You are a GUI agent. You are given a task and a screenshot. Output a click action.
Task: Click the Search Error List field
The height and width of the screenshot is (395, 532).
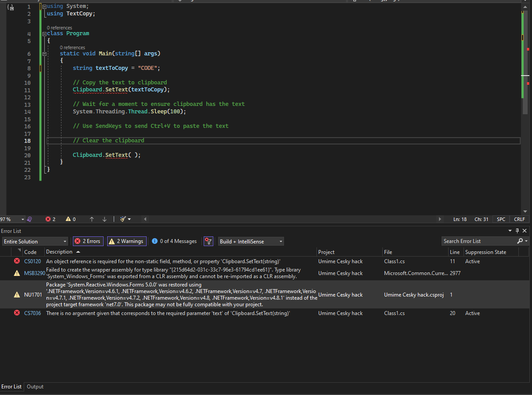click(478, 241)
